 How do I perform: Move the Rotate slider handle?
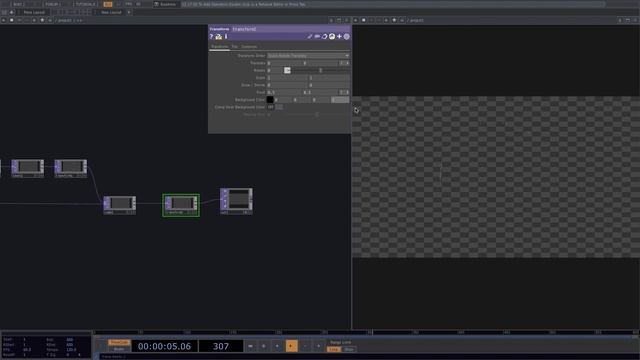tap(287, 70)
